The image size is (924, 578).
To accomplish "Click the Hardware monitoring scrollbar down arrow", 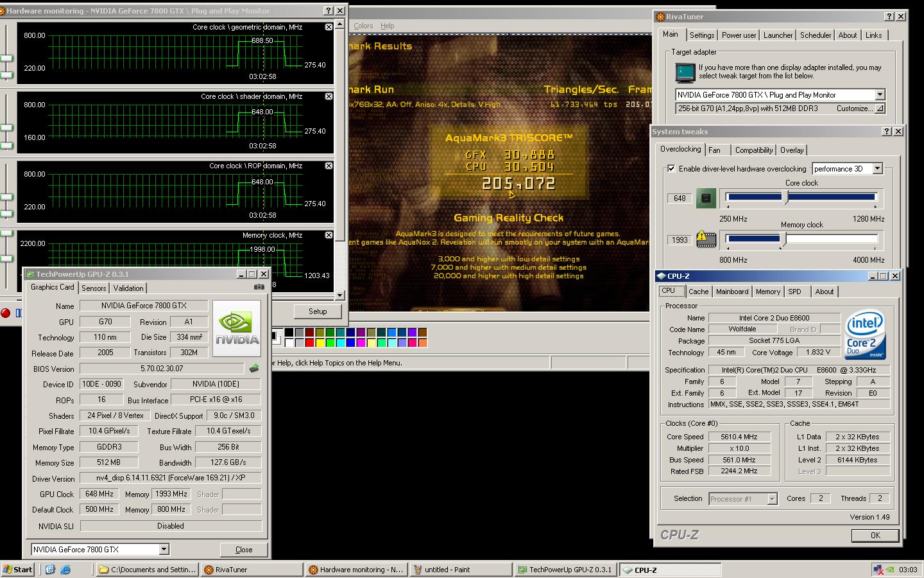I will (x=340, y=295).
